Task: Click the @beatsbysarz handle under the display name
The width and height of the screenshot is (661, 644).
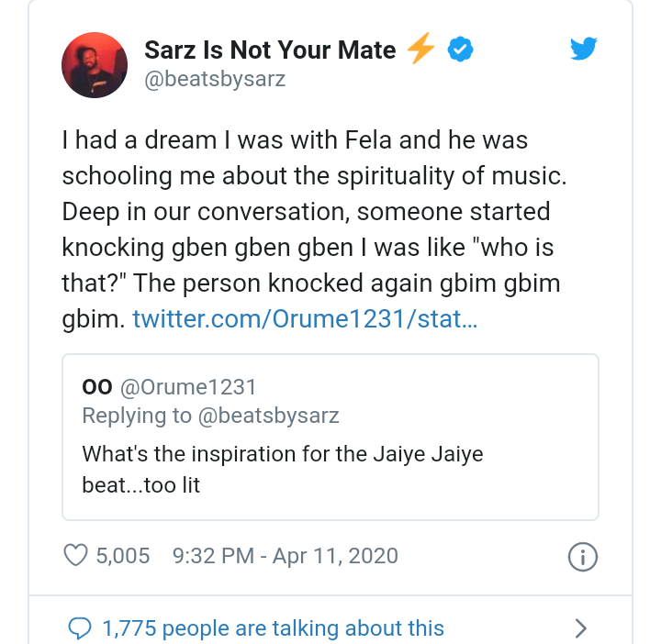Action: coord(215,79)
